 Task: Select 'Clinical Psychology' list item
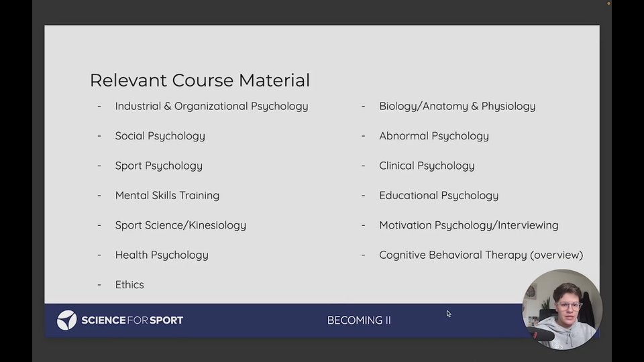point(427,166)
